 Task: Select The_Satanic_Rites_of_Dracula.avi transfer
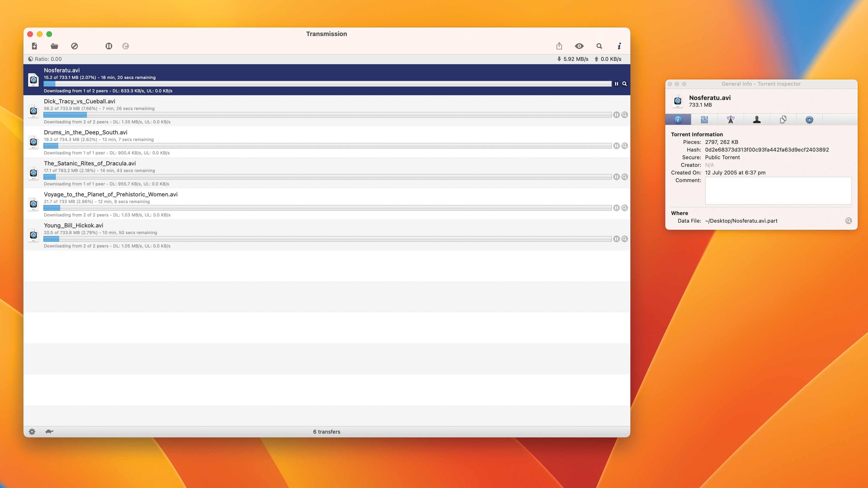point(326,173)
